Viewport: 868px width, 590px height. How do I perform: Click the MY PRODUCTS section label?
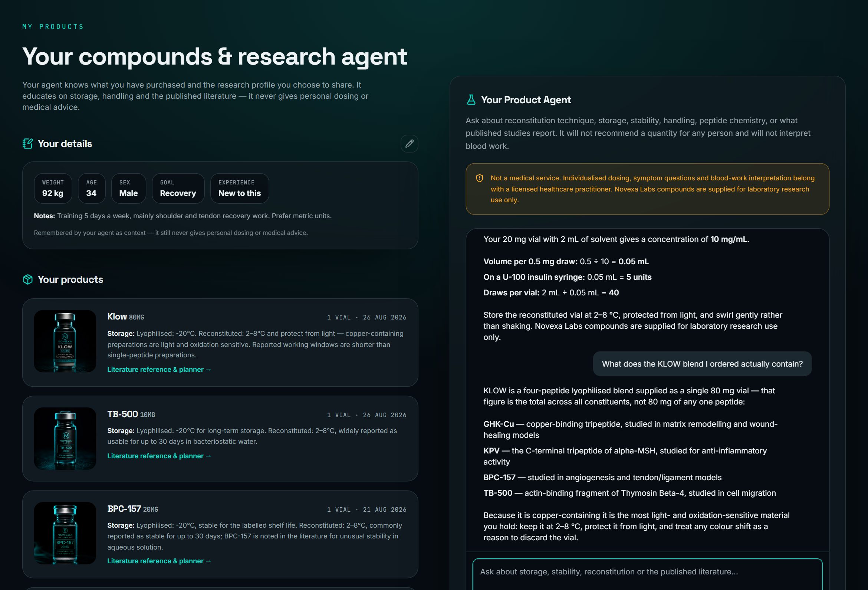53,26
